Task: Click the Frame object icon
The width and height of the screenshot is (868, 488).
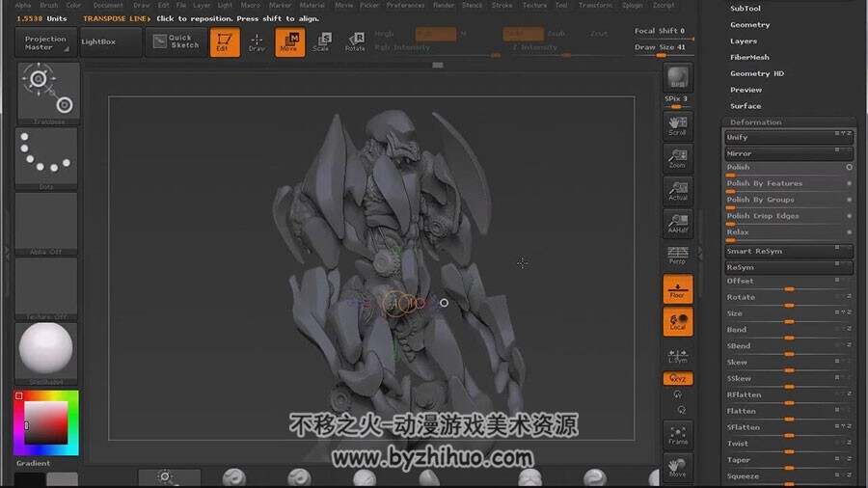Action: [x=678, y=435]
